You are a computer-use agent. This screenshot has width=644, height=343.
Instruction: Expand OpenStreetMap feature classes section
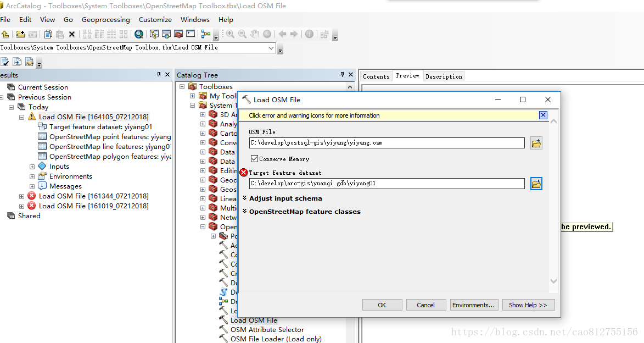coord(244,212)
